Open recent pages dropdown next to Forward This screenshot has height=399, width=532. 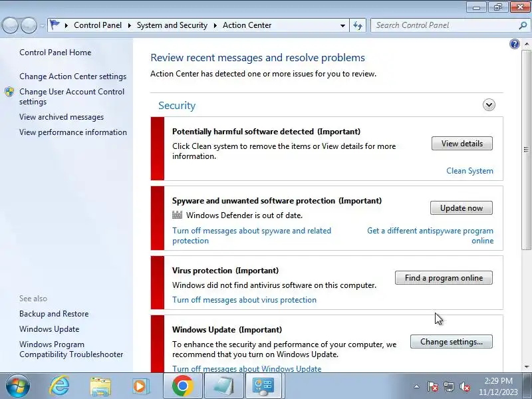[42, 25]
